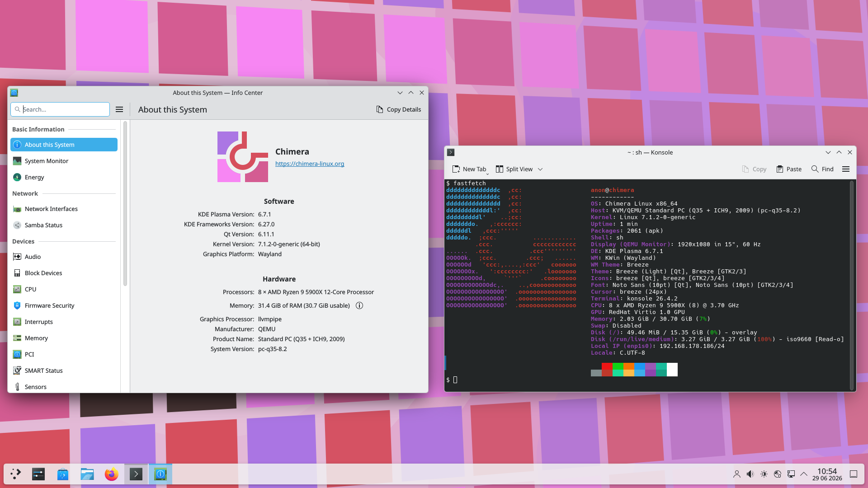Click the Firmware Security shield icon
The width and height of the screenshot is (868, 488).
[x=17, y=305]
